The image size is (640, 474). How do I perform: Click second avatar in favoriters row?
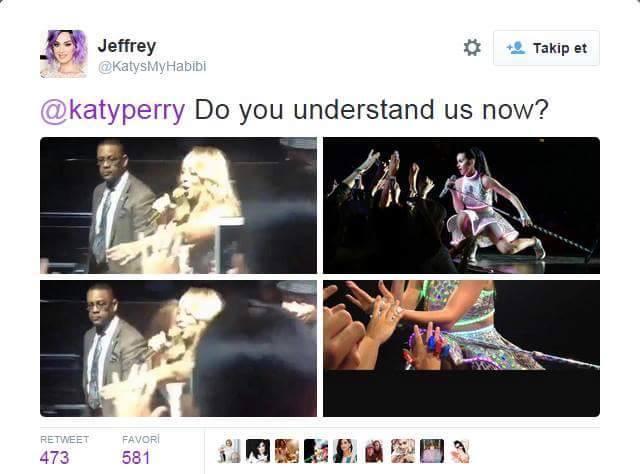pyautogui.click(x=258, y=451)
